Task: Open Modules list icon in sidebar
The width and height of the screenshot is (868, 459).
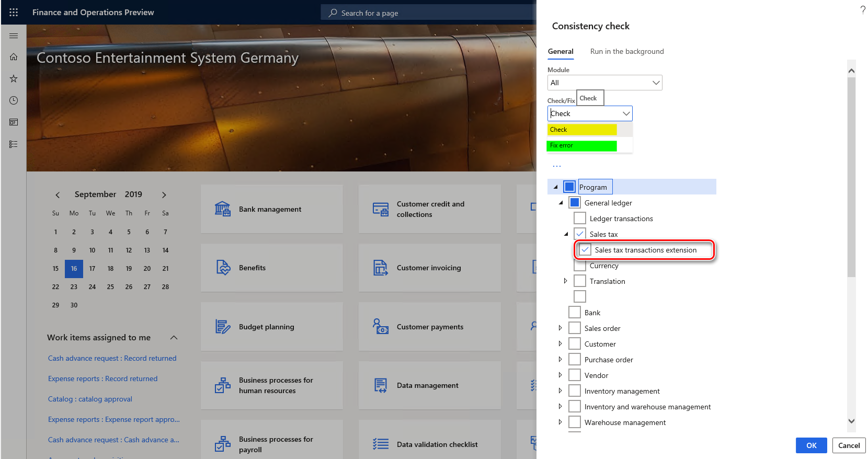Action: [14, 144]
